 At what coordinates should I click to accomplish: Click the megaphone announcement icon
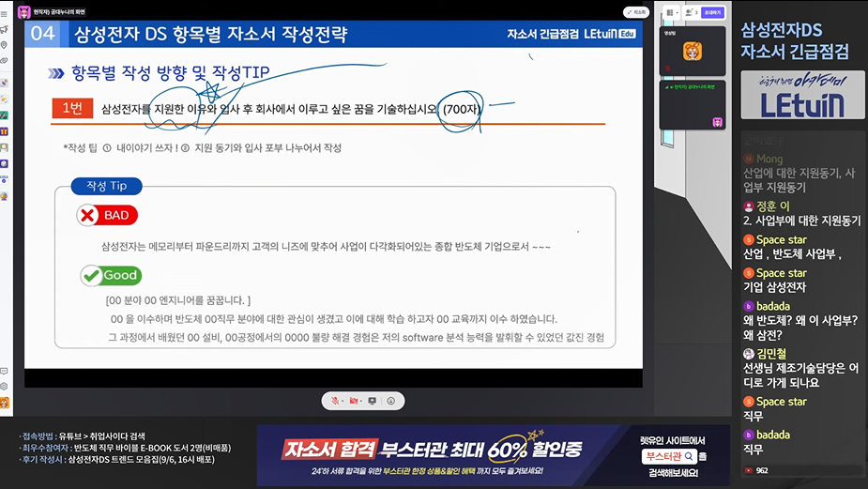coord(5,29)
